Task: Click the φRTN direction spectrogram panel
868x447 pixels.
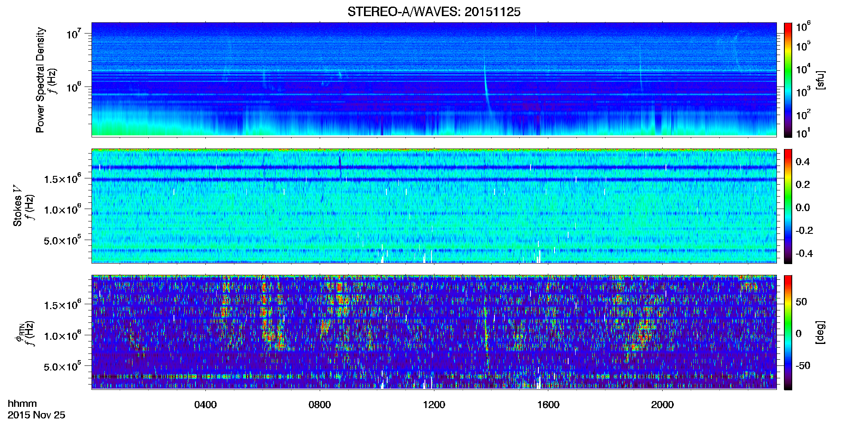Action: [x=434, y=332]
